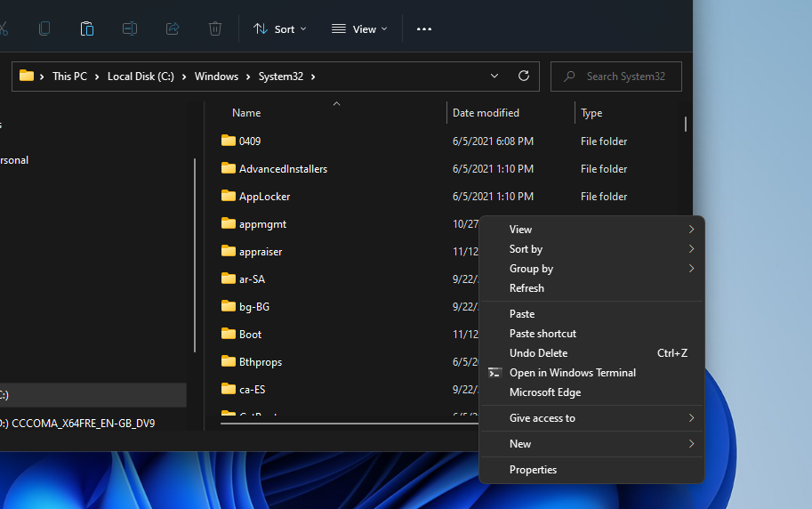Click the Windows breadcrumb in address bar
Image resolution: width=812 pixels, height=509 pixels.
217,77
